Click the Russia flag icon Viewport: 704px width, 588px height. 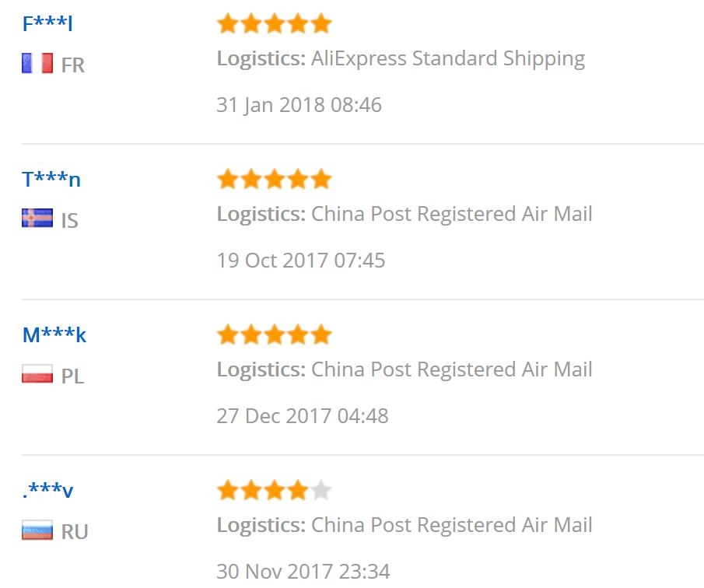click(x=37, y=530)
